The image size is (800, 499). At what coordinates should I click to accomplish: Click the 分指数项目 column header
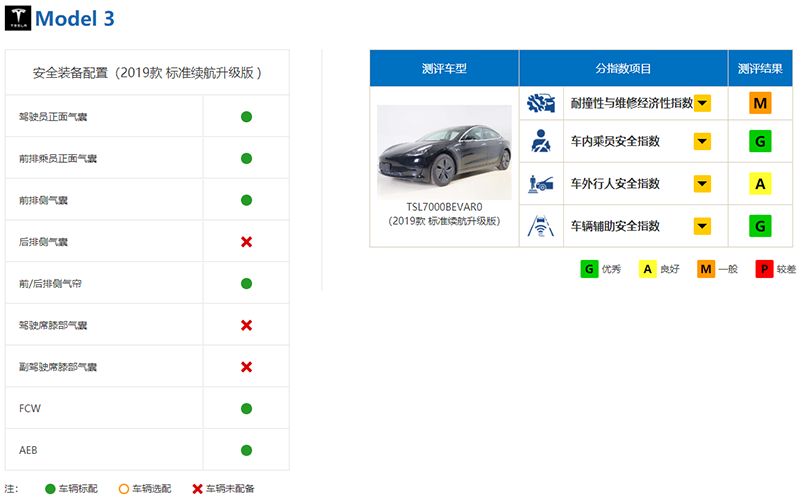tap(623, 68)
